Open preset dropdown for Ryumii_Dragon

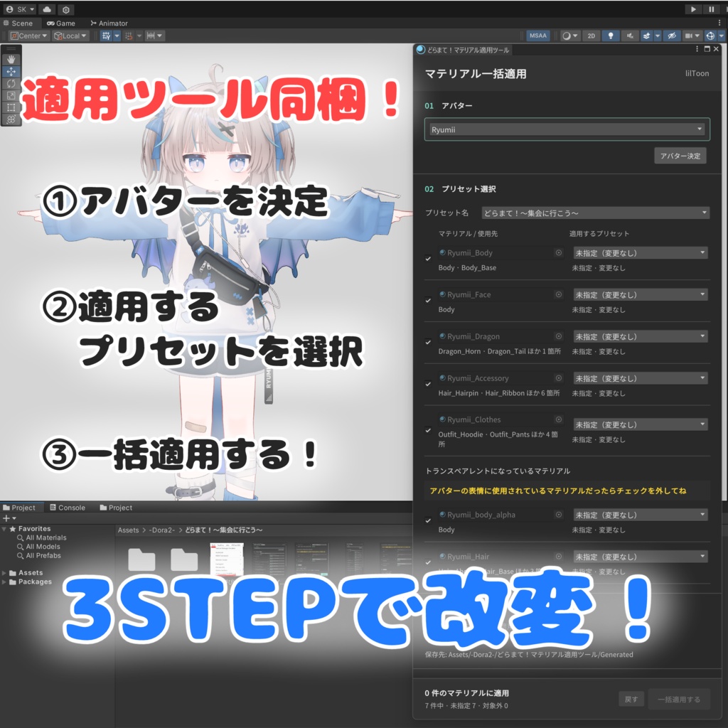pyautogui.click(x=641, y=336)
